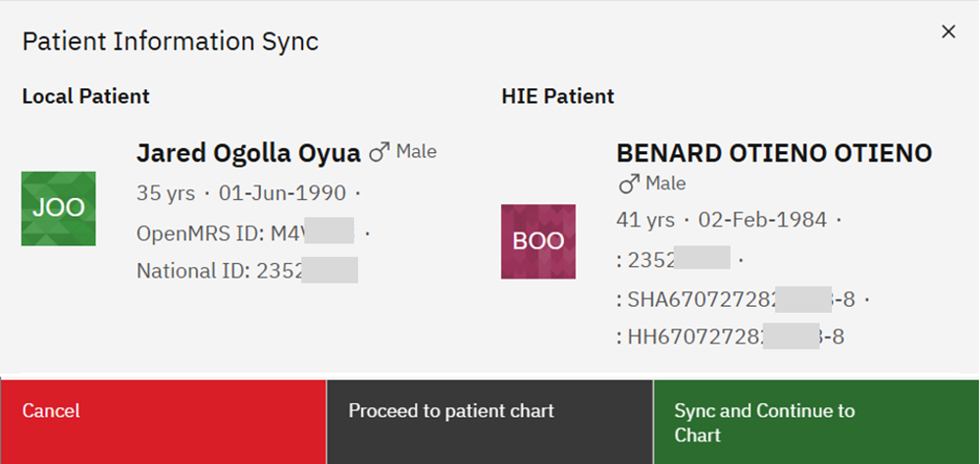Close the Patient Information Sync dialog
Image resolution: width=980 pixels, height=464 pixels.
point(949,32)
